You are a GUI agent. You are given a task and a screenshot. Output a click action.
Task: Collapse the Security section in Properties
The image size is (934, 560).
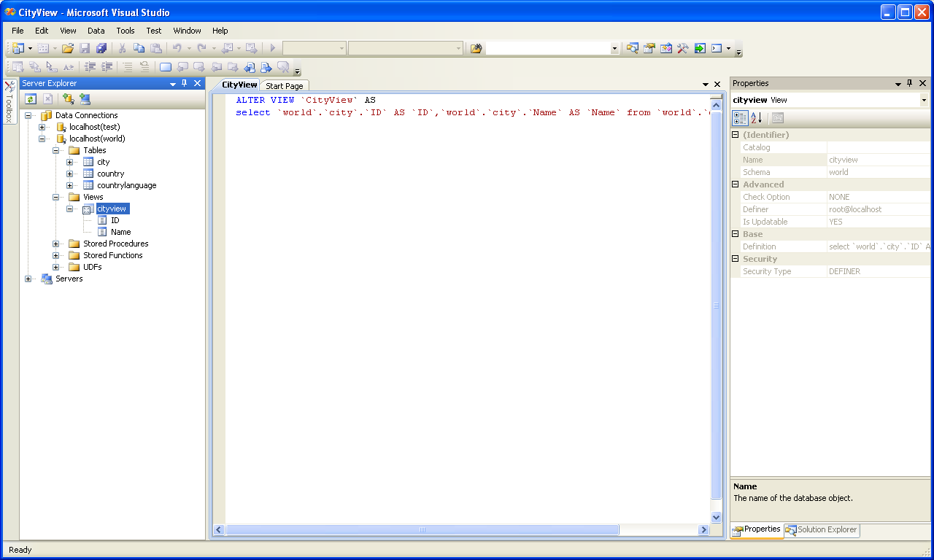(x=736, y=259)
